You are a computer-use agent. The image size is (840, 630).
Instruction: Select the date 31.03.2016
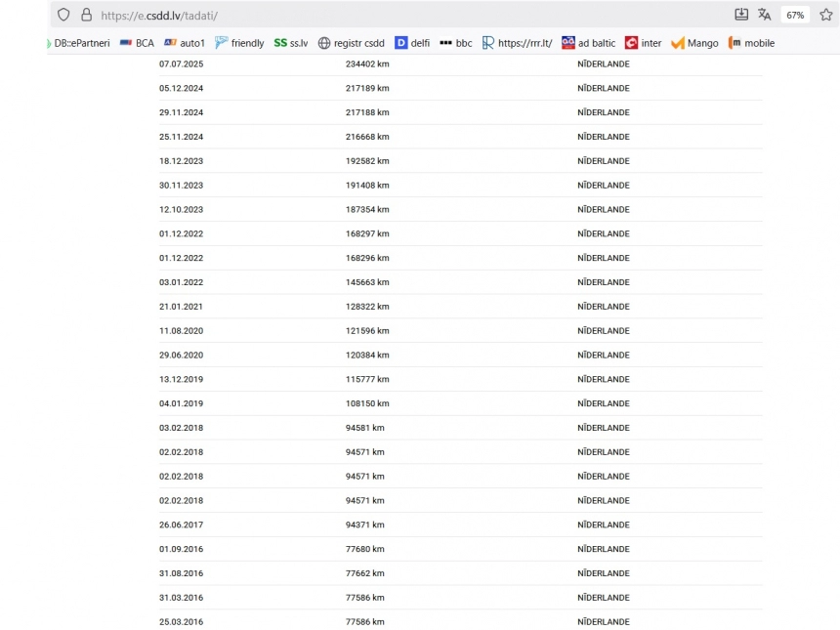coord(181,598)
